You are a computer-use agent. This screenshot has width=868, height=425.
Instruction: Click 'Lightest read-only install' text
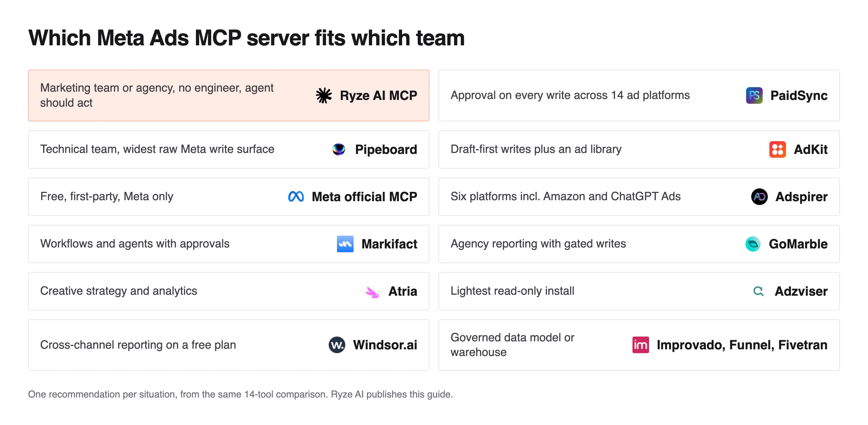coord(512,291)
